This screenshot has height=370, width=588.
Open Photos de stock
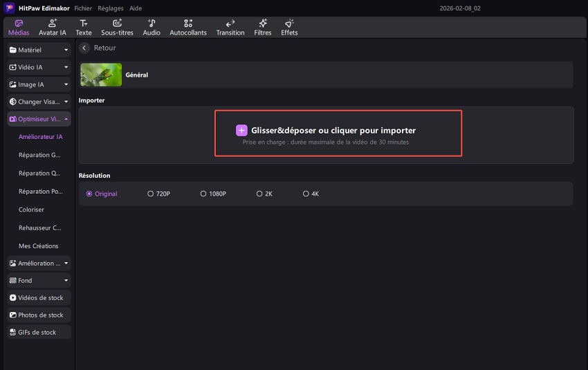(39, 315)
